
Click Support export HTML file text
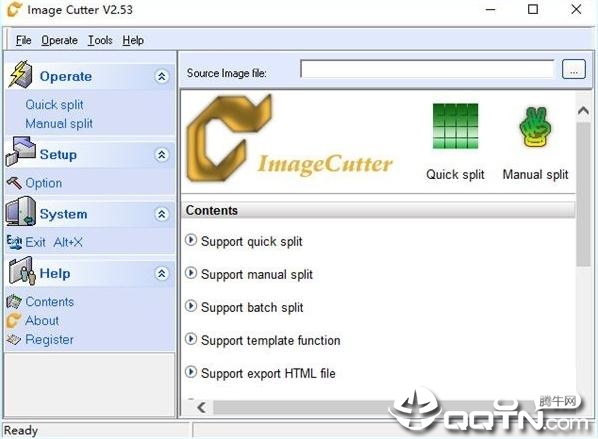point(268,373)
